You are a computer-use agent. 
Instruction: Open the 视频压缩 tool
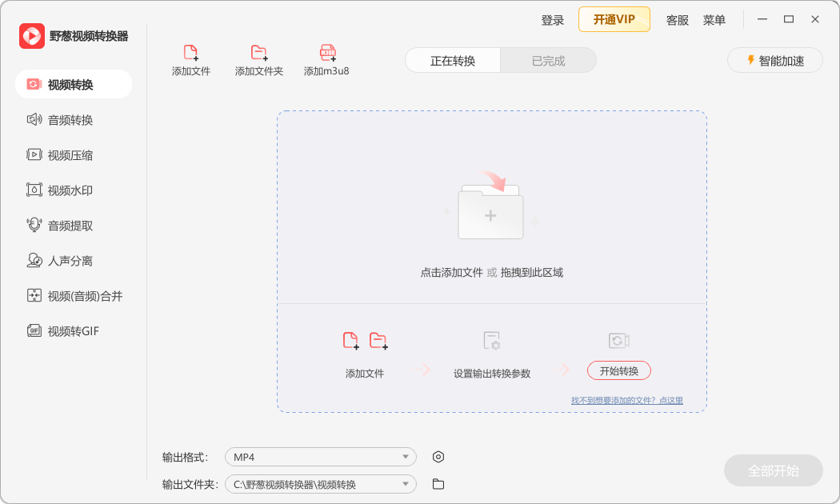[x=64, y=155]
